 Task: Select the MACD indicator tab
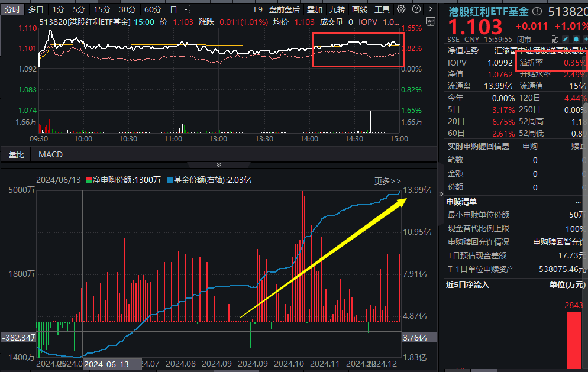click(51, 154)
